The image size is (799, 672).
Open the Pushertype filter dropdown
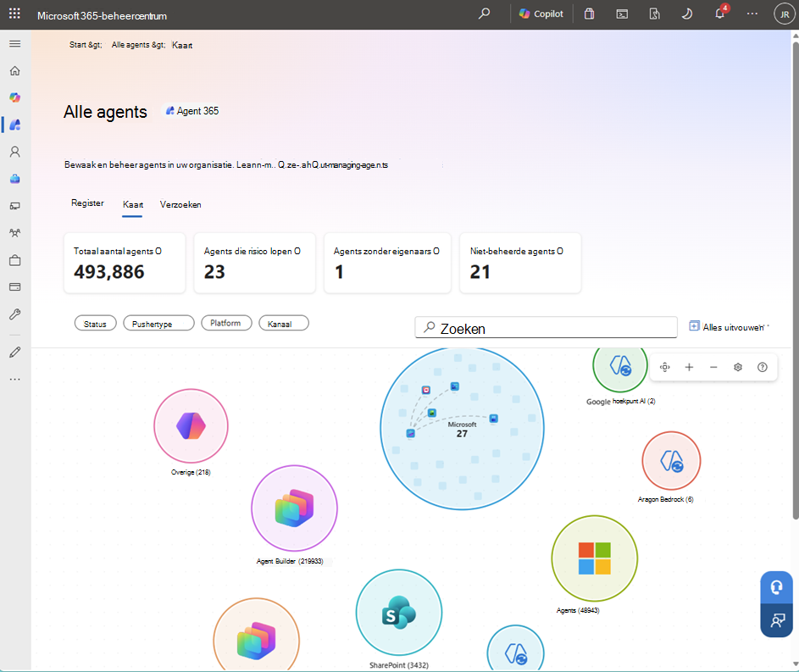pos(158,324)
